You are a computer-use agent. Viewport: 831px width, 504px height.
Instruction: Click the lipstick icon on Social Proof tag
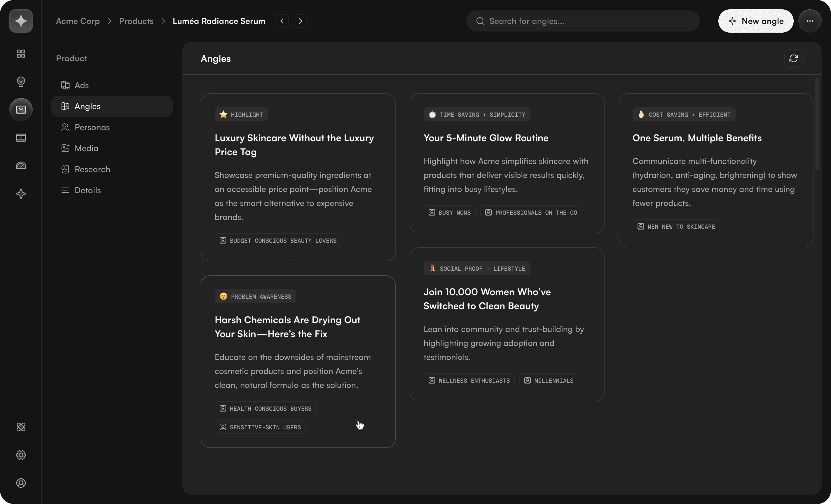point(432,268)
